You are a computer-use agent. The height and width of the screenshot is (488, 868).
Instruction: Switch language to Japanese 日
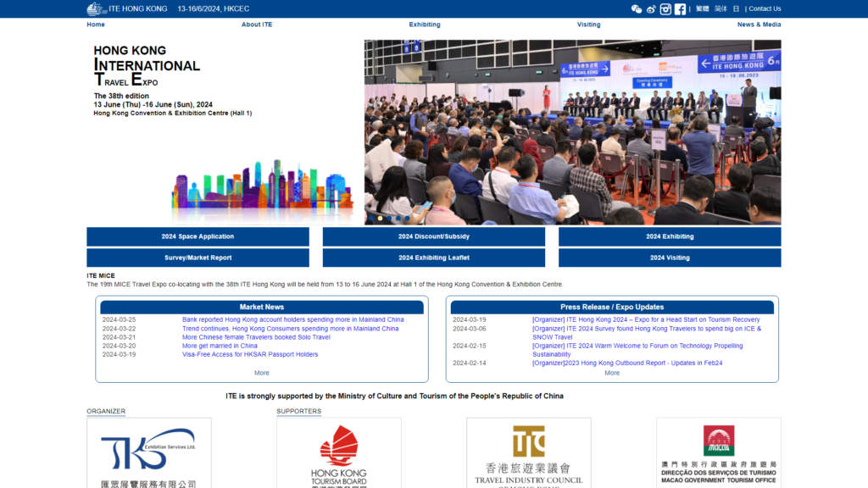tap(736, 8)
